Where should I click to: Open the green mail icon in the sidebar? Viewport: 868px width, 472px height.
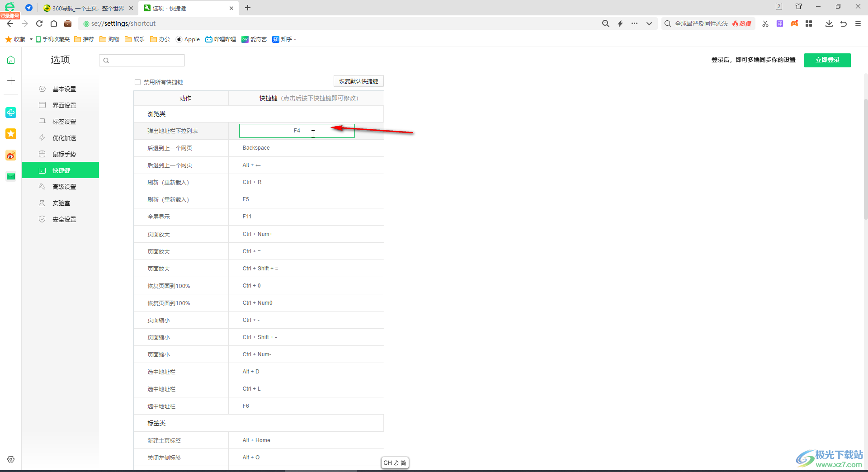11,176
